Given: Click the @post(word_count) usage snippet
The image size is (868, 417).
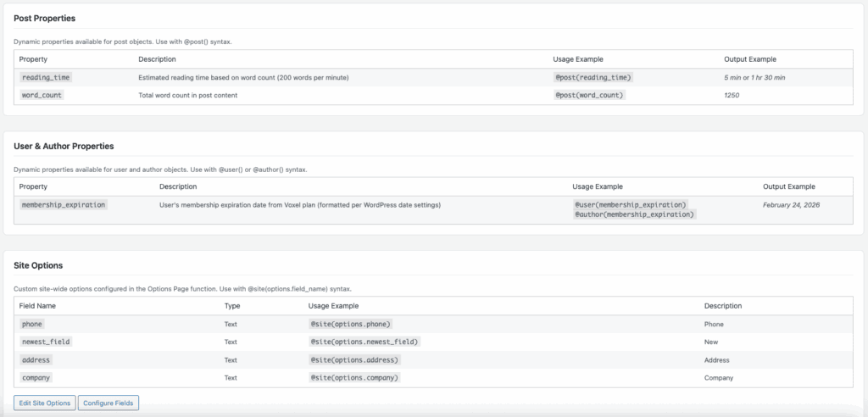Looking at the screenshot, I should 589,95.
